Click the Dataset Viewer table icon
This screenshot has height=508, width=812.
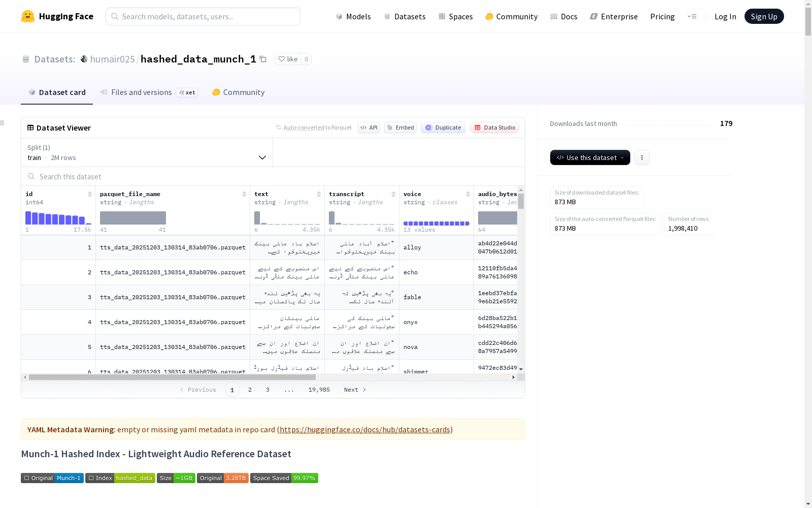coord(30,128)
